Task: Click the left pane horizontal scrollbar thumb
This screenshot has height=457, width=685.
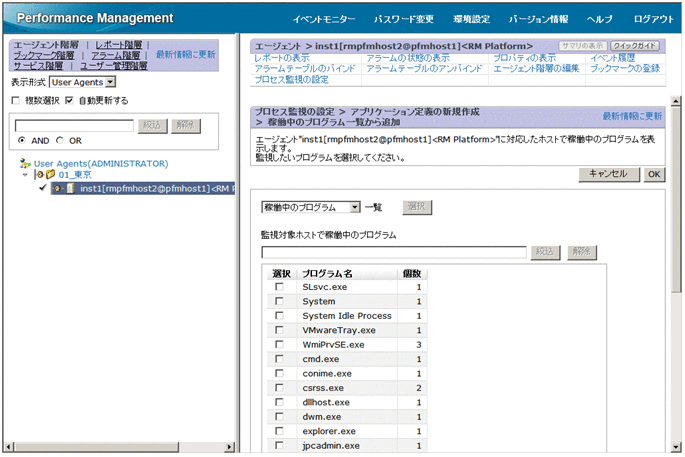Action: tap(96, 447)
